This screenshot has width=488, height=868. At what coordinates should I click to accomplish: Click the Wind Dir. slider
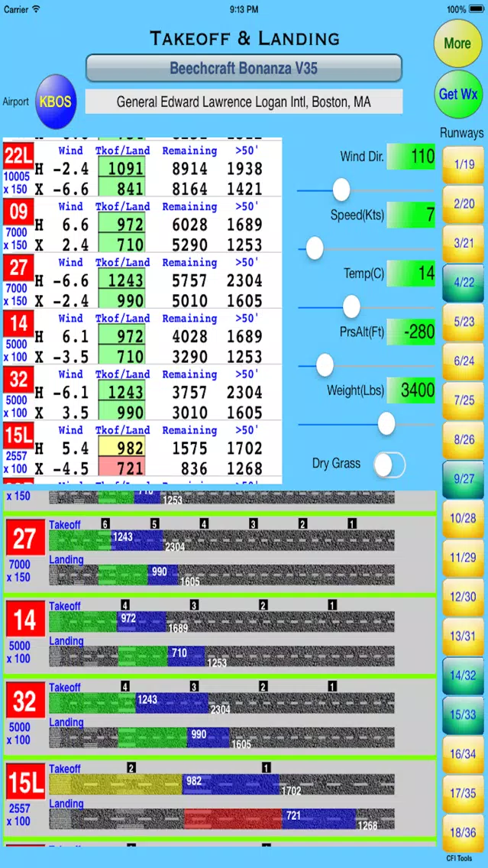point(365,190)
